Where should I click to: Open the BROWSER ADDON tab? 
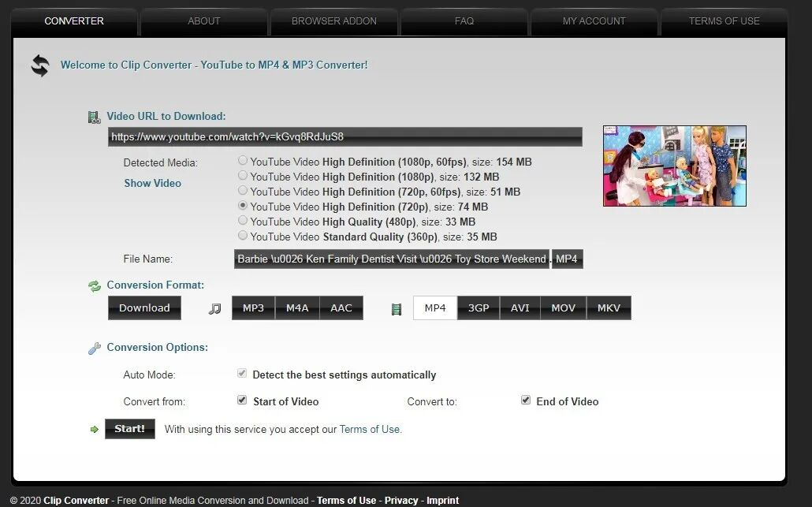click(334, 21)
